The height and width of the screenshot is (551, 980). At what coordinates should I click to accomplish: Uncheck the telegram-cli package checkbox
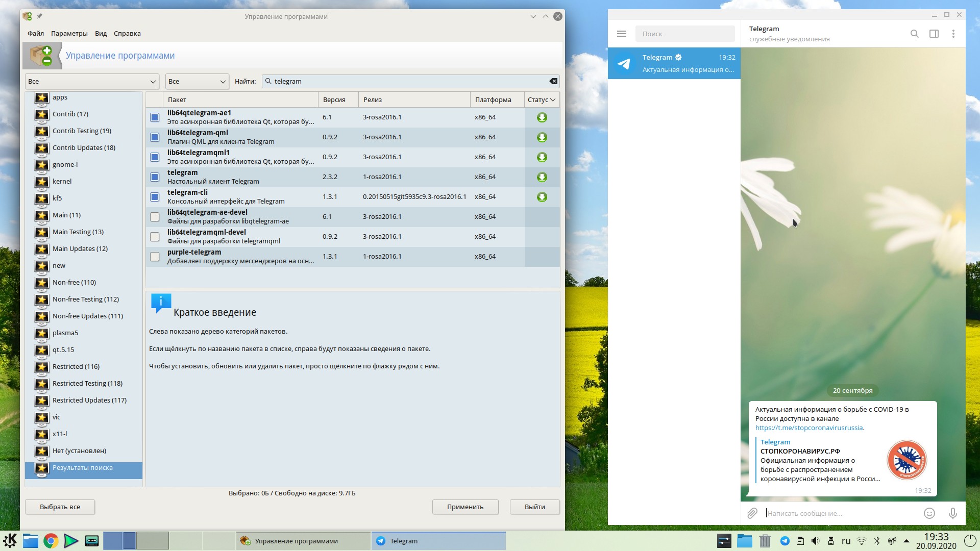[x=155, y=197]
